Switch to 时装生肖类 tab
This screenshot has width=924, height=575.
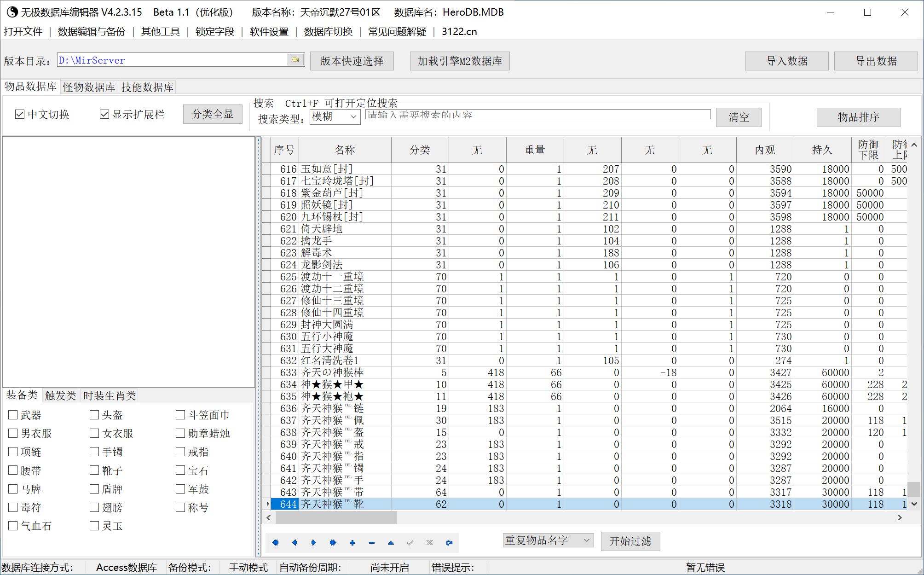pos(110,395)
